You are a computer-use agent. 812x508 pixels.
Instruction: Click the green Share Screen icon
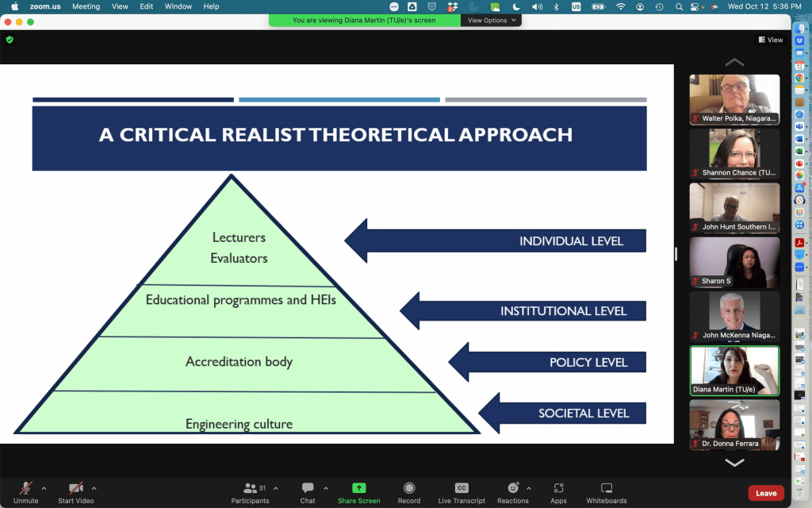(358, 488)
